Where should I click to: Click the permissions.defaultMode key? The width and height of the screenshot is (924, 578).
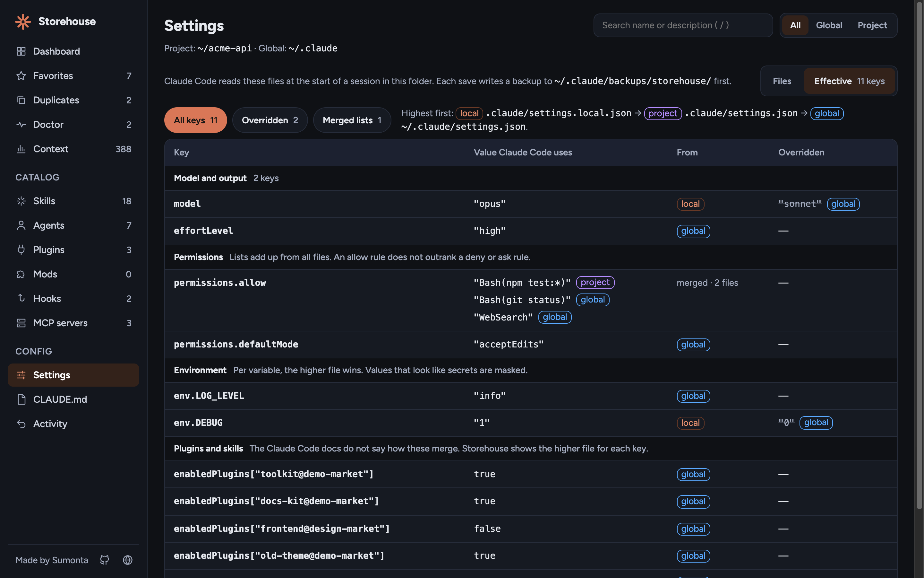[235, 345]
